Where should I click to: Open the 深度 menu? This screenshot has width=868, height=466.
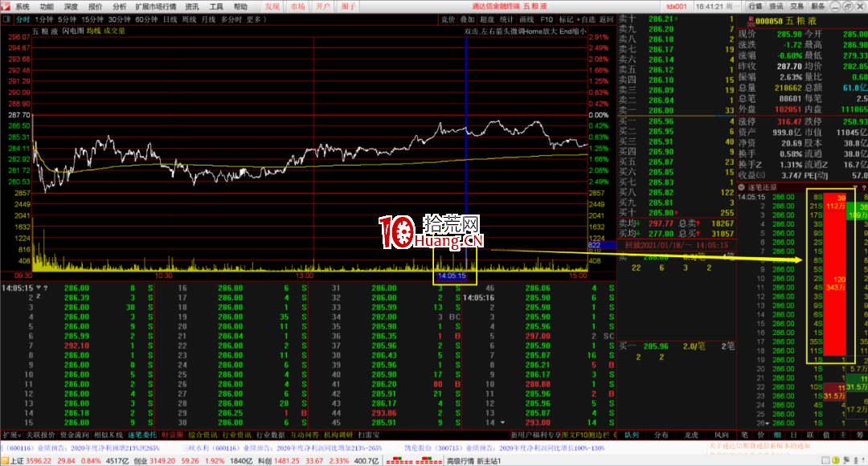(x=71, y=6)
